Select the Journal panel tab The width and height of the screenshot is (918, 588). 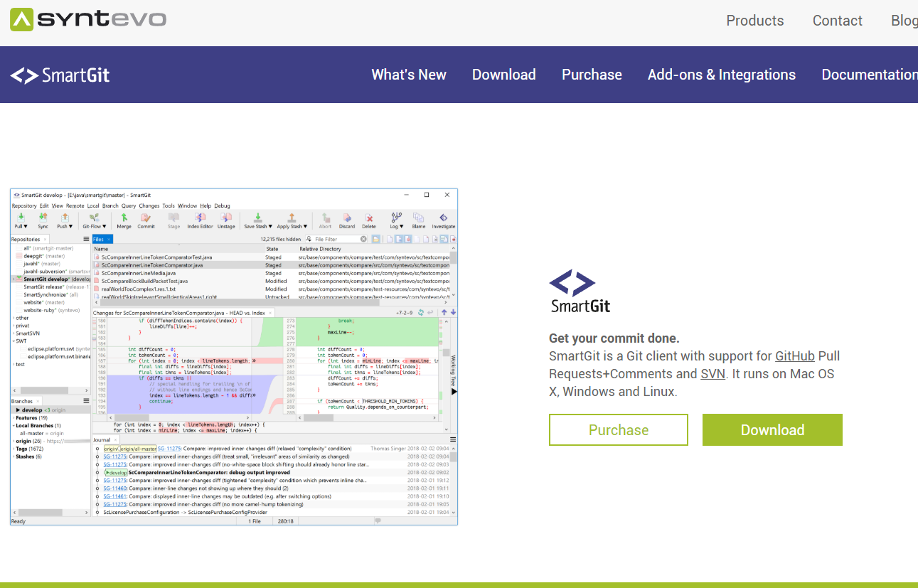point(105,440)
